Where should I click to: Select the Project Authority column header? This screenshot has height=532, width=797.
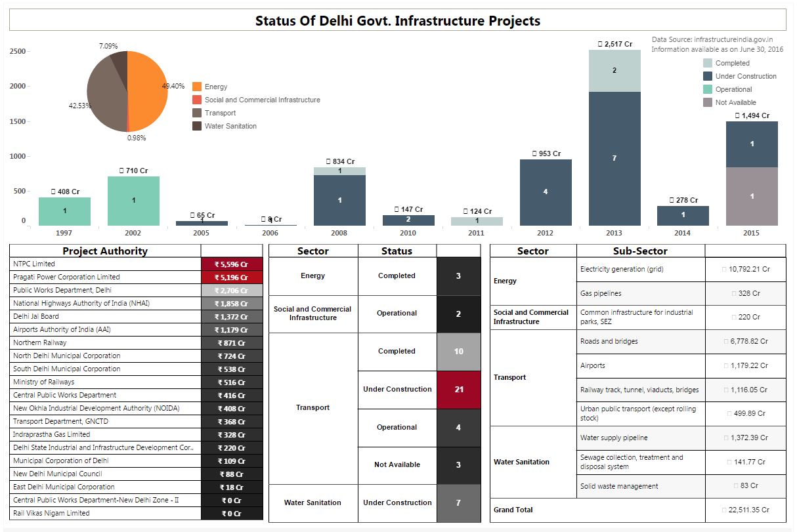pyautogui.click(x=105, y=251)
